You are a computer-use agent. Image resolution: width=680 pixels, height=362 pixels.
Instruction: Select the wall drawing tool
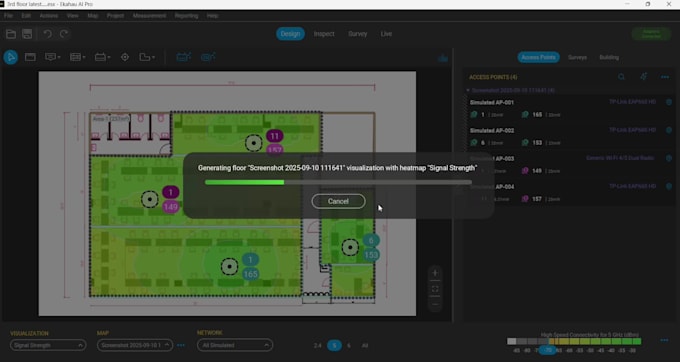30,57
